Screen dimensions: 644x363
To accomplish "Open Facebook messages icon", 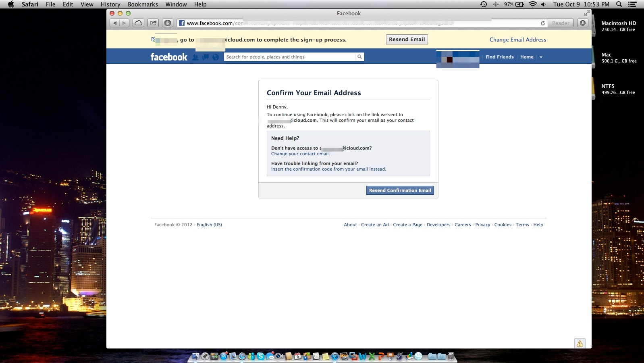I will pyautogui.click(x=206, y=57).
